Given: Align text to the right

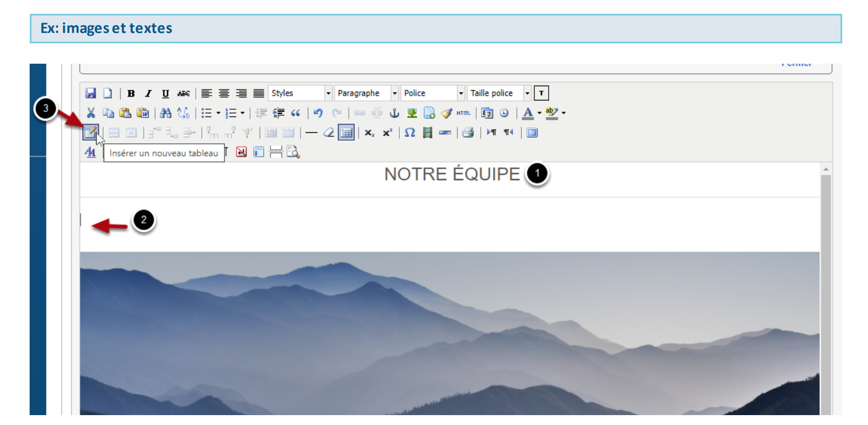Looking at the screenshot, I should pos(241,93).
